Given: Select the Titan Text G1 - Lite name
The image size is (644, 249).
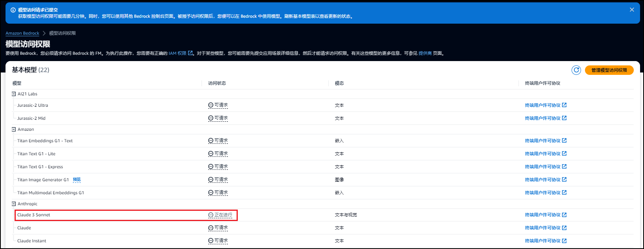Looking at the screenshot, I should click(36, 154).
